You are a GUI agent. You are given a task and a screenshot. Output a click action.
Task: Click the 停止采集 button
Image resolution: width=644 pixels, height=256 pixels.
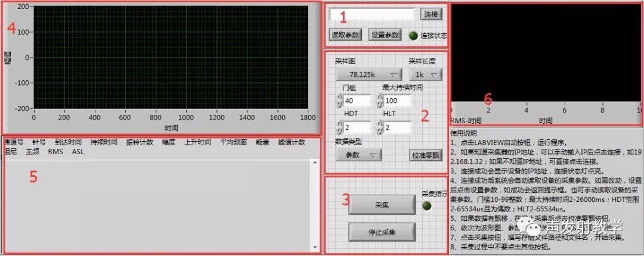(382, 232)
